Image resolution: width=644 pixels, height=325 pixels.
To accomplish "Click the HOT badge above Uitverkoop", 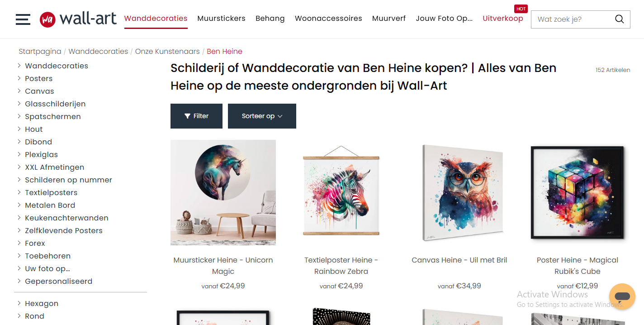I will (521, 9).
